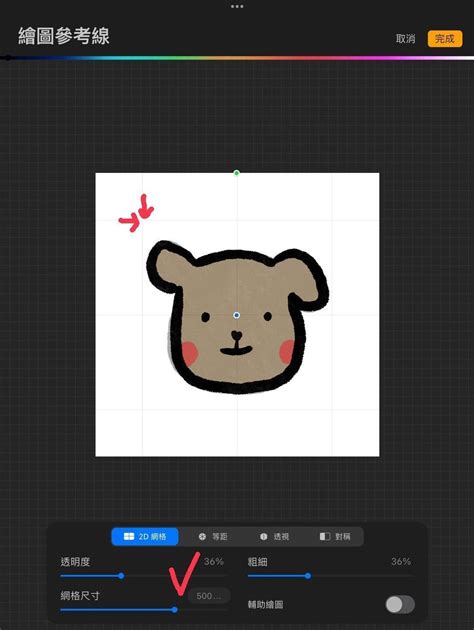Image resolution: width=474 pixels, height=630 pixels.
Task: Switch to the 等距 tab
Action: tap(213, 536)
